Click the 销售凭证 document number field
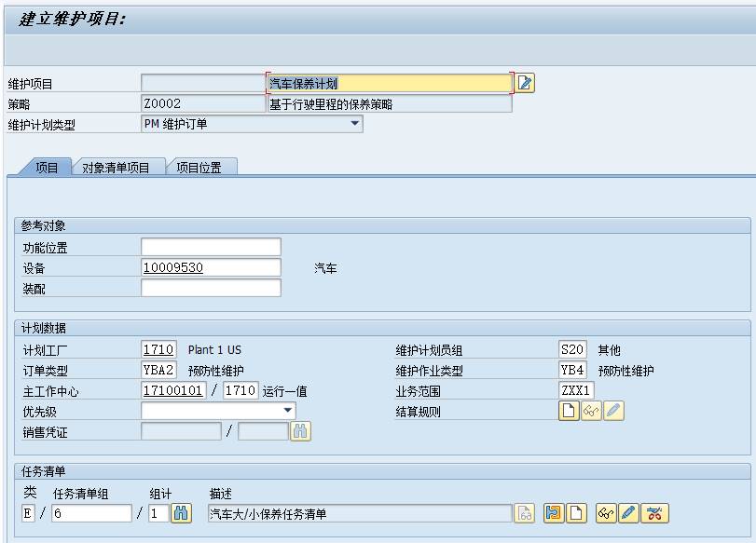The width and height of the screenshot is (756, 543). [x=181, y=431]
